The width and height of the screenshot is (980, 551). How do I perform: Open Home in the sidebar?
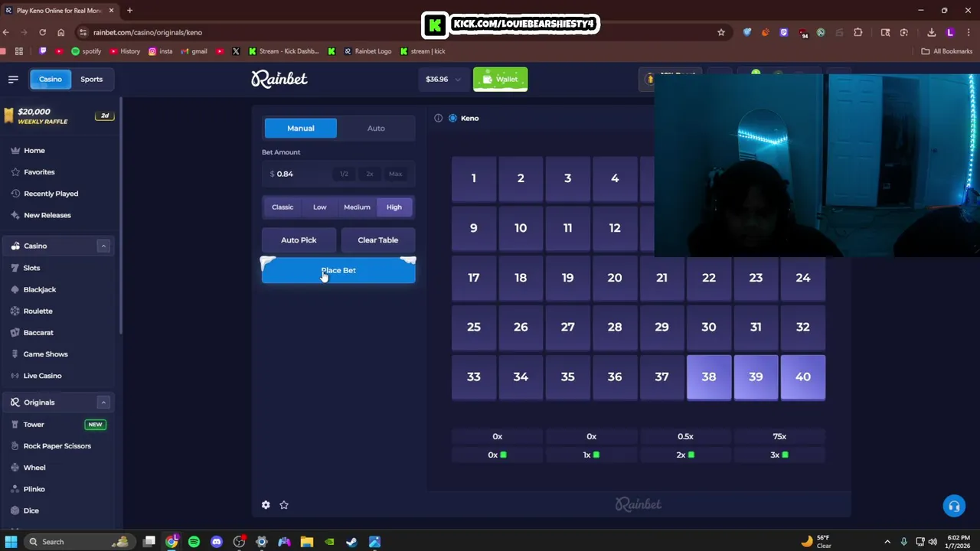click(x=34, y=151)
